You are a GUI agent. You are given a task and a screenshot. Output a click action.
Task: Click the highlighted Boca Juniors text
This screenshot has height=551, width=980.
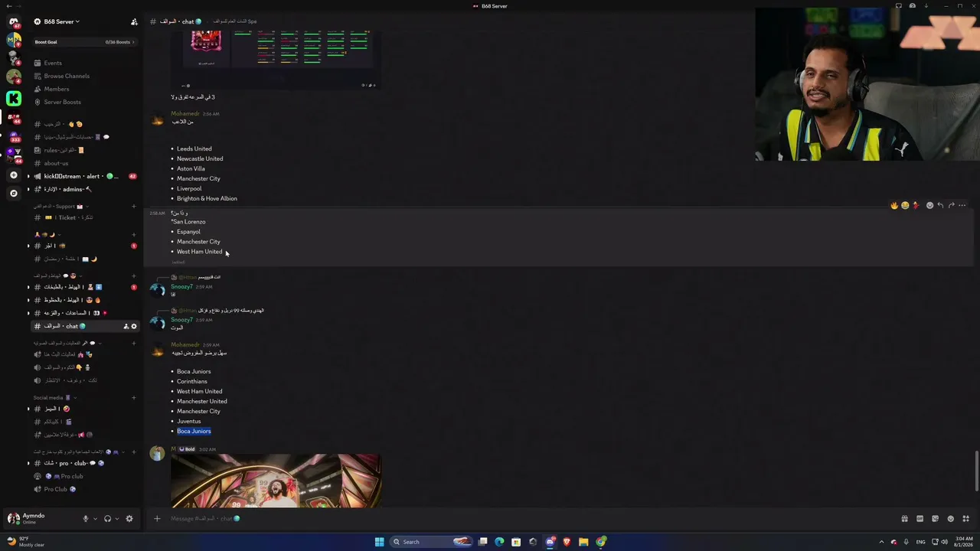coord(194,431)
